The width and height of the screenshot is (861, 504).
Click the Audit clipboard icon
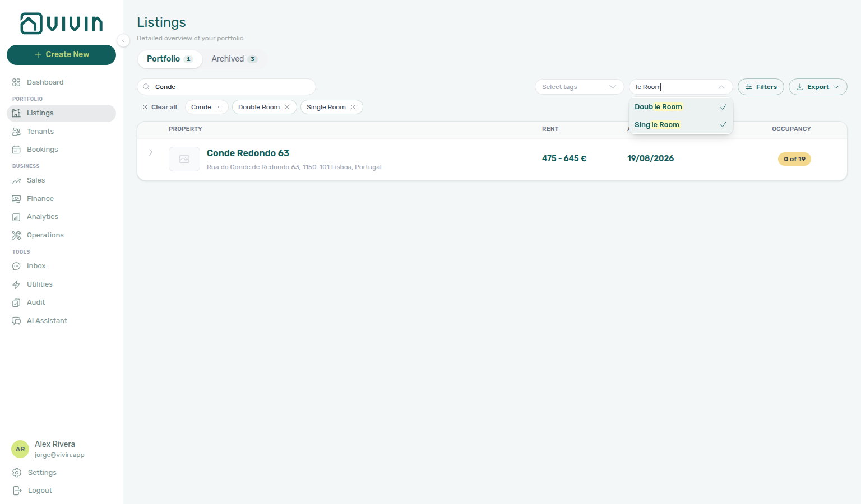pos(16,302)
